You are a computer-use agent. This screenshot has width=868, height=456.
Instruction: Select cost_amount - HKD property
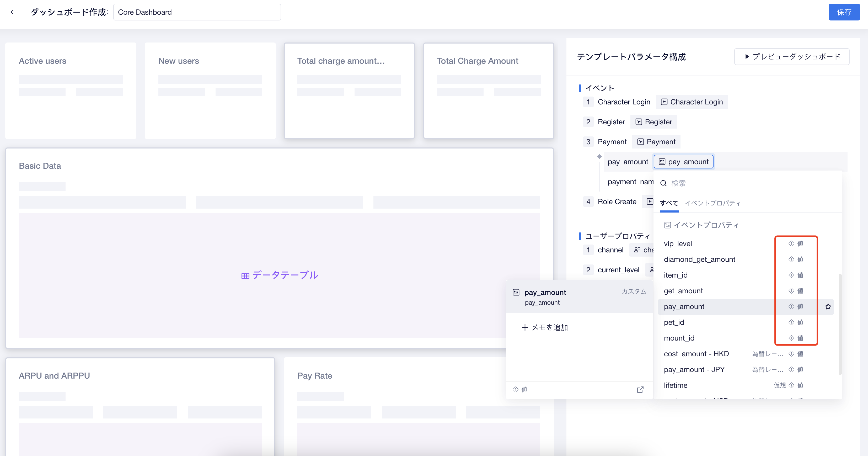pos(745,354)
